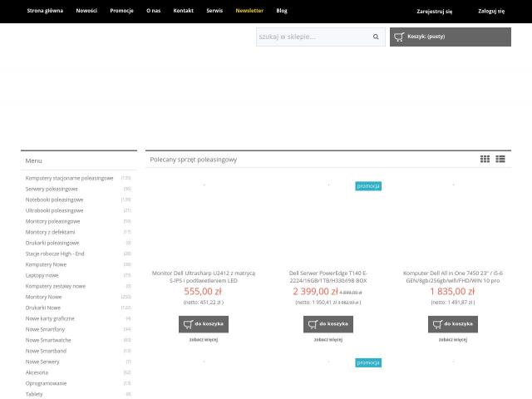The height and width of the screenshot is (399, 532).
Task: Switch to grid view layout
Action: [485, 159]
